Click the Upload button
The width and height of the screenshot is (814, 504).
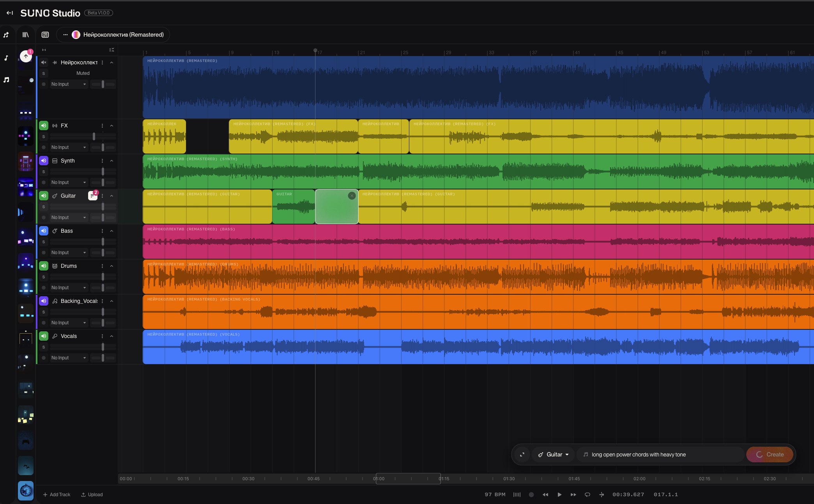click(x=92, y=495)
